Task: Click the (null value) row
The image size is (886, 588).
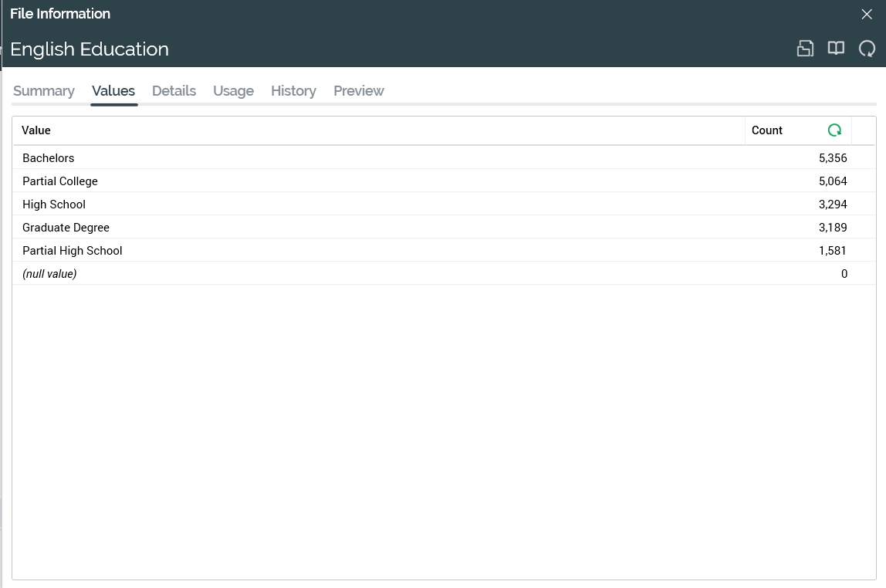Action: 49,274
